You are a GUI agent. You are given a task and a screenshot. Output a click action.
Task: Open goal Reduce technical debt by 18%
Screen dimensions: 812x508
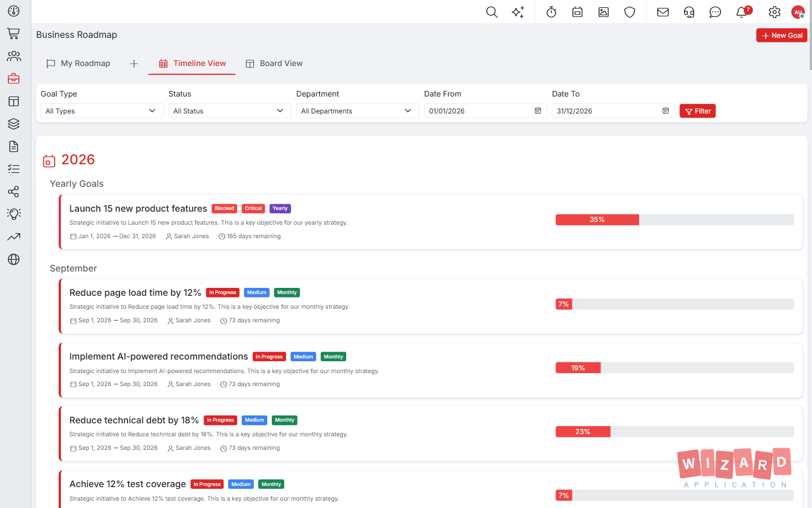[134, 420]
